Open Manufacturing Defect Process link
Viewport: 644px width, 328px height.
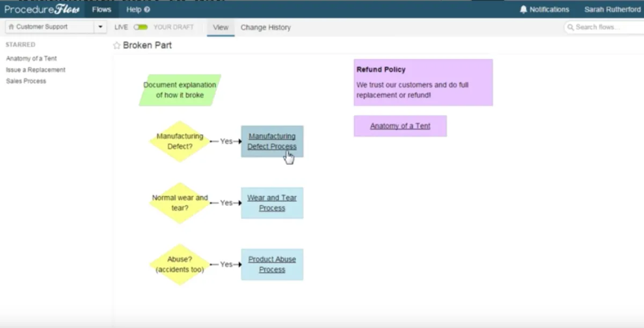pos(272,141)
